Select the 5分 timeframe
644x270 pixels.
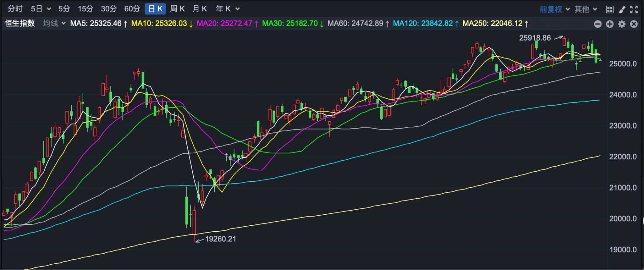(64, 9)
